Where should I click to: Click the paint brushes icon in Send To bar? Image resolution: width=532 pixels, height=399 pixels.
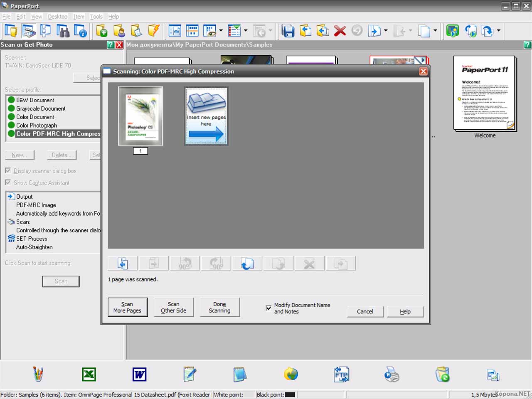coord(38,374)
